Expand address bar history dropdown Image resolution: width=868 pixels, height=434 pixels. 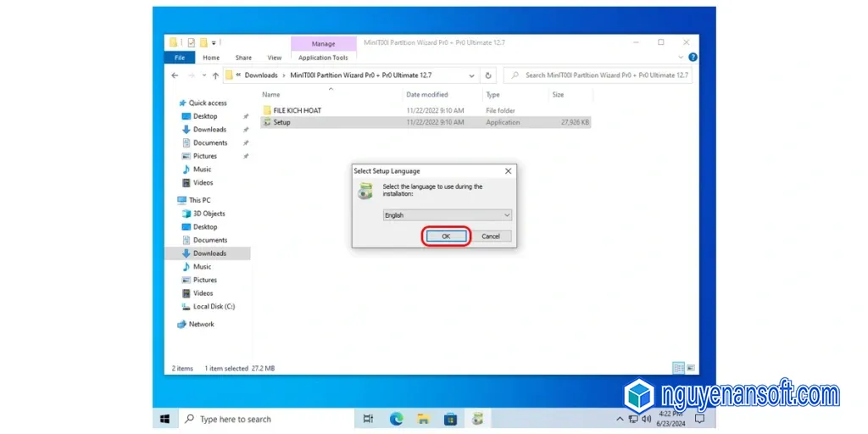click(471, 75)
